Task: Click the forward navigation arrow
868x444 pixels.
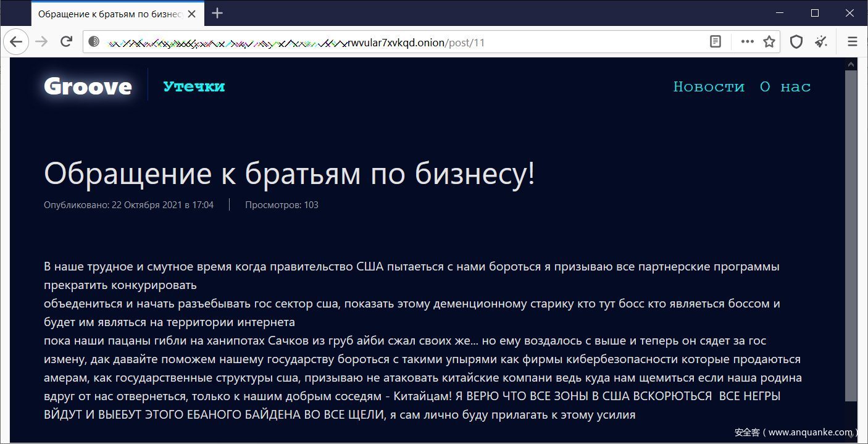Action: (x=41, y=42)
